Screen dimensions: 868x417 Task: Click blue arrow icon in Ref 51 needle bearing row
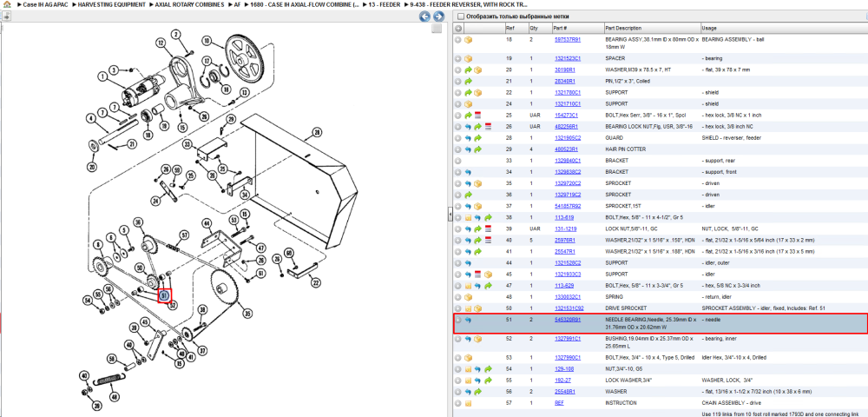click(469, 320)
